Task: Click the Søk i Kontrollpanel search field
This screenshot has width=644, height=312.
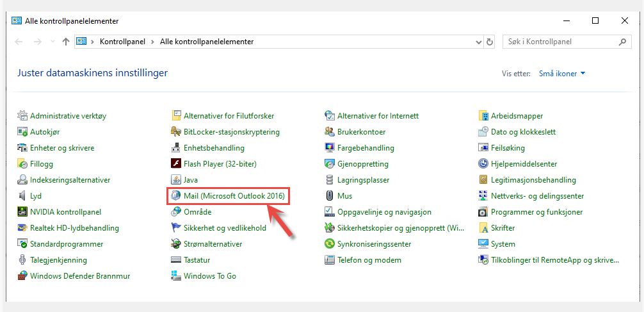Action: tap(567, 42)
